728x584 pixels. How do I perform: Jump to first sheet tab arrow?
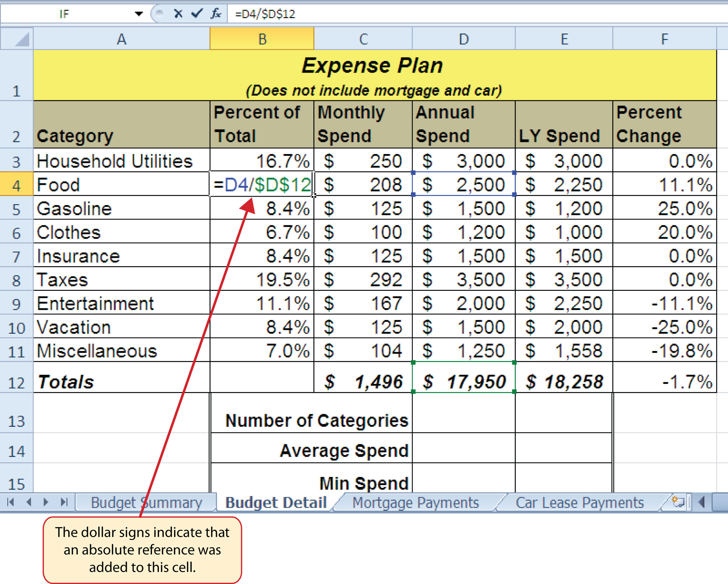[11, 502]
